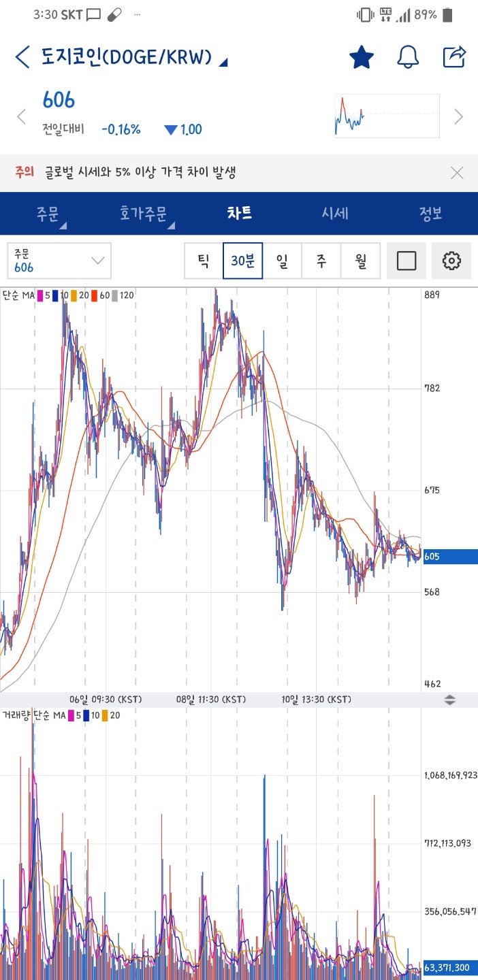Open chart settings gear icon
This screenshot has width=478, height=980.
(451, 261)
